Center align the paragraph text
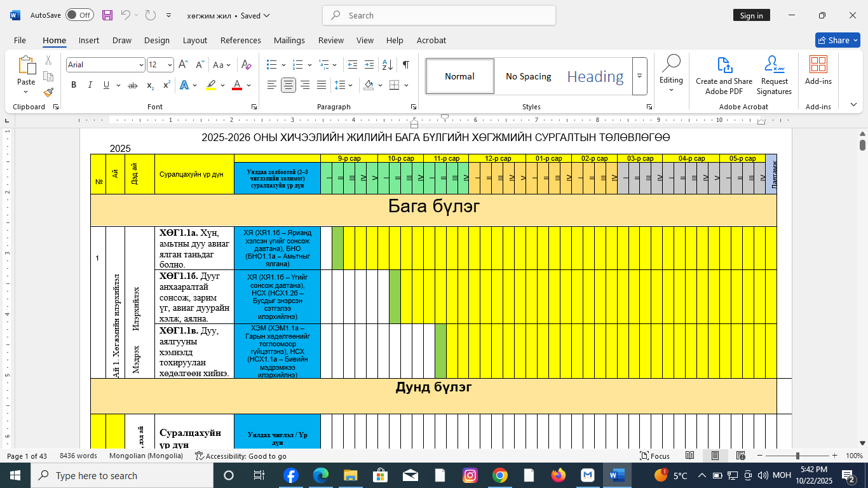Viewport: 868px width, 488px height. click(x=288, y=85)
